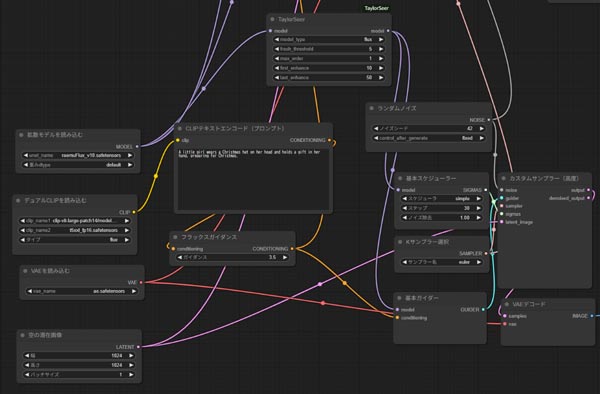600x394 pixels.
Task: Click the VAE output socket on the VAE loader
Action: pos(141,282)
